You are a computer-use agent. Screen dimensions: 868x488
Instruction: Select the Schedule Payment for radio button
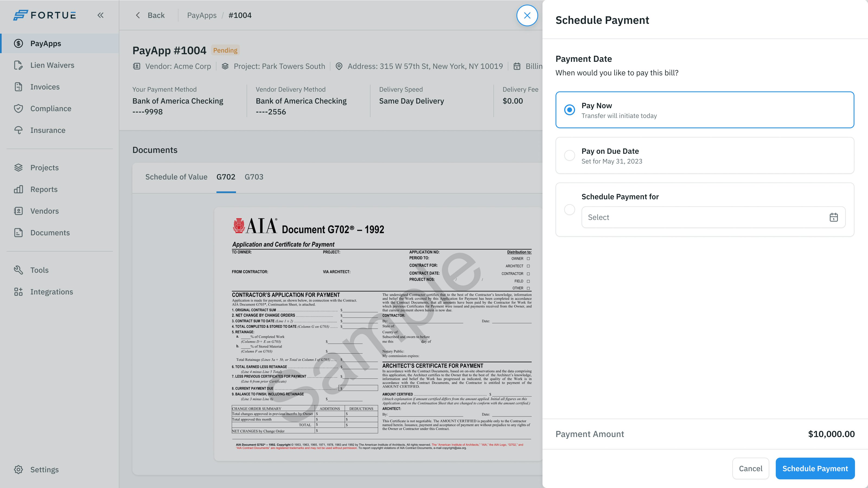(x=569, y=210)
